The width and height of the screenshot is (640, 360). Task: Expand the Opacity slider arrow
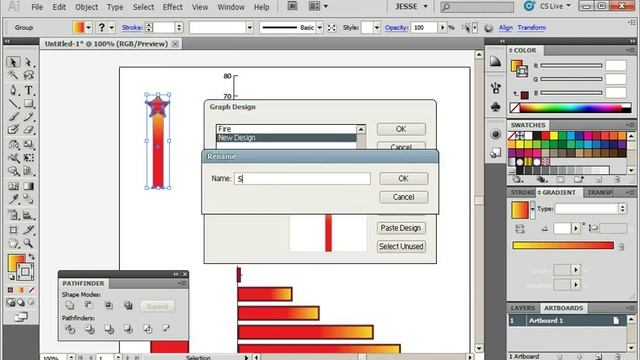443,28
